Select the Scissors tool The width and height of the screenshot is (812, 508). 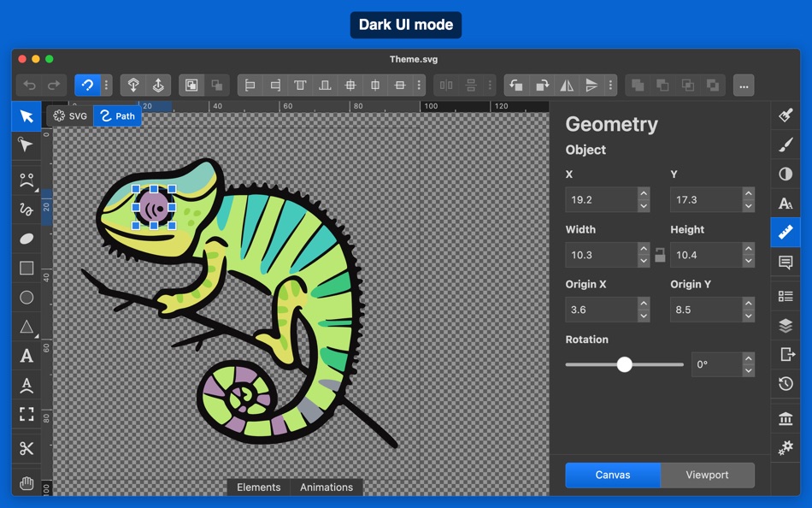[x=26, y=447]
